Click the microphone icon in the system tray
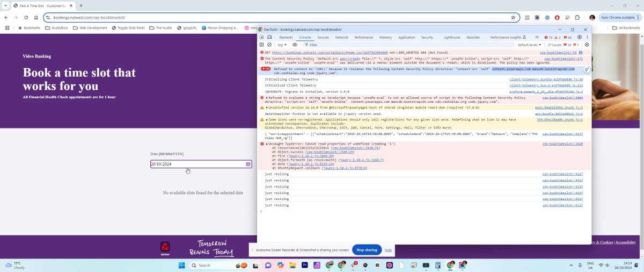644x272 pixels. (x=579, y=265)
